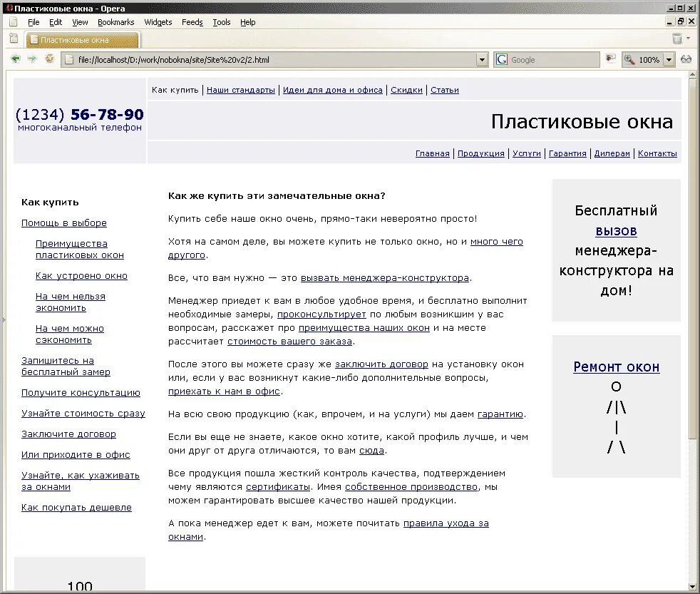Open the Скидки link
The width and height of the screenshot is (700, 594).
[x=406, y=90]
